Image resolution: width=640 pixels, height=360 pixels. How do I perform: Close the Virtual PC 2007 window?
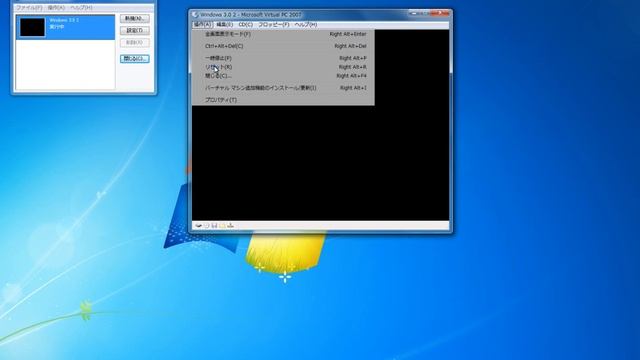click(x=440, y=13)
